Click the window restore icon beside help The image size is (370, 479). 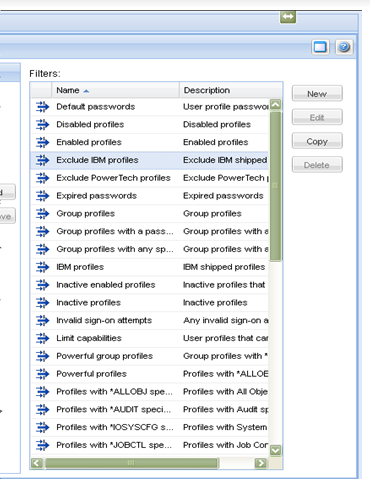coord(320,47)
